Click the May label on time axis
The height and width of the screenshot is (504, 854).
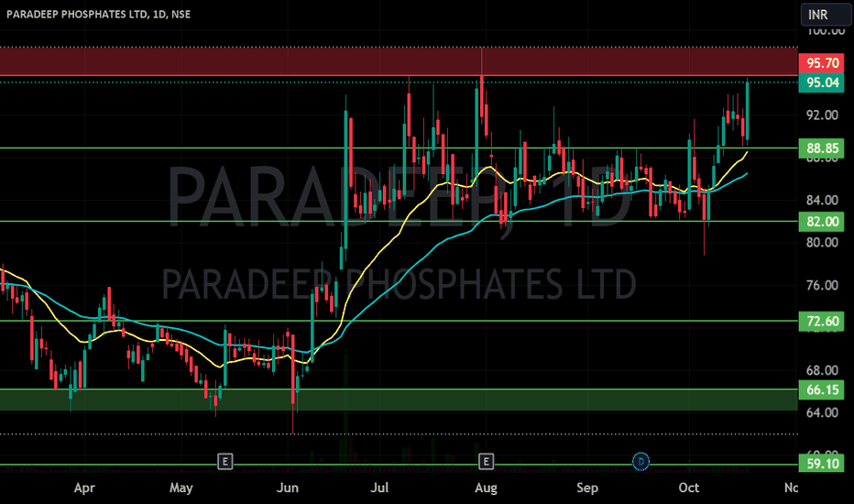click(x=181, y=488)
